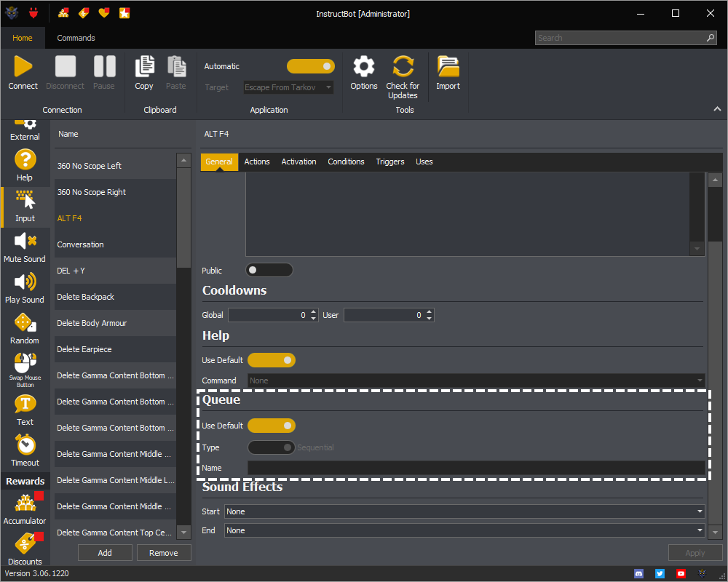Open the Help section in sidebar
Image resolution: width=728 pixels, height=582 pixels.
[25, 165]
